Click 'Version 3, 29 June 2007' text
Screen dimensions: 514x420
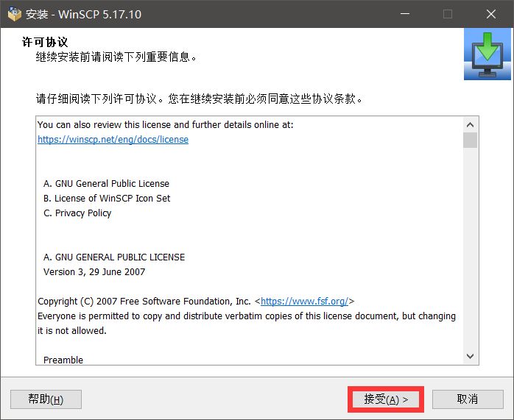point(94,272)
